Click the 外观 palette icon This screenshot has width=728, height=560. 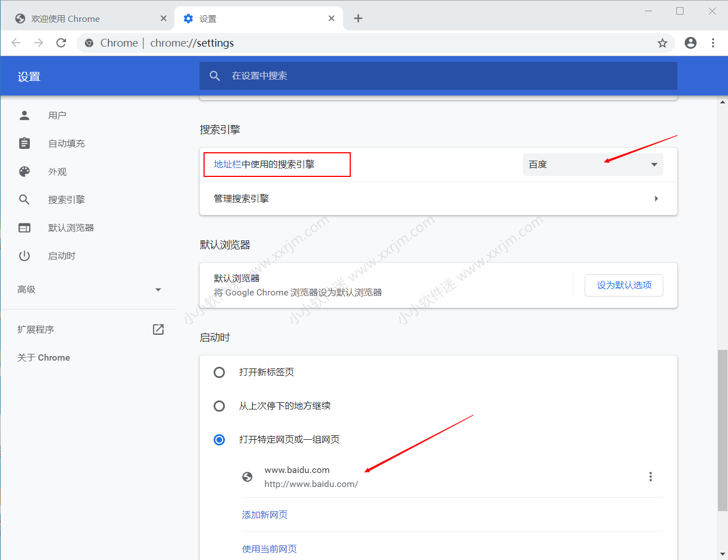pyautogui.click(x=24, y=171)
